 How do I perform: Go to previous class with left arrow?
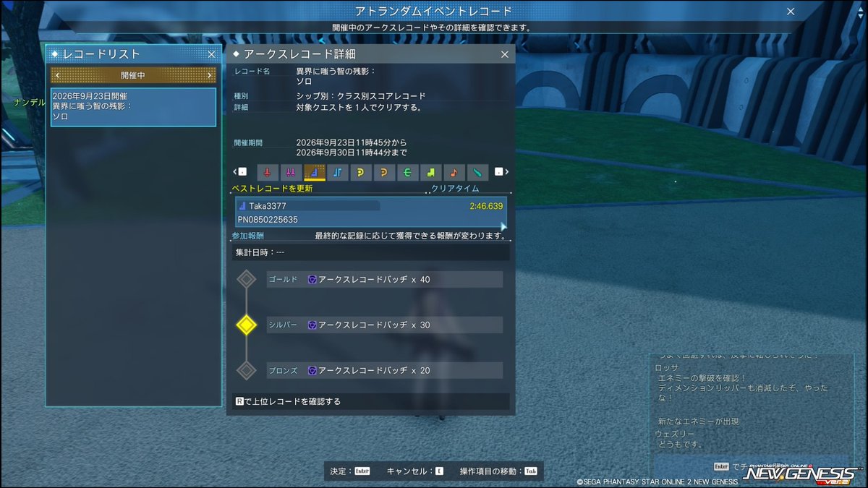(x=234, y=172)
